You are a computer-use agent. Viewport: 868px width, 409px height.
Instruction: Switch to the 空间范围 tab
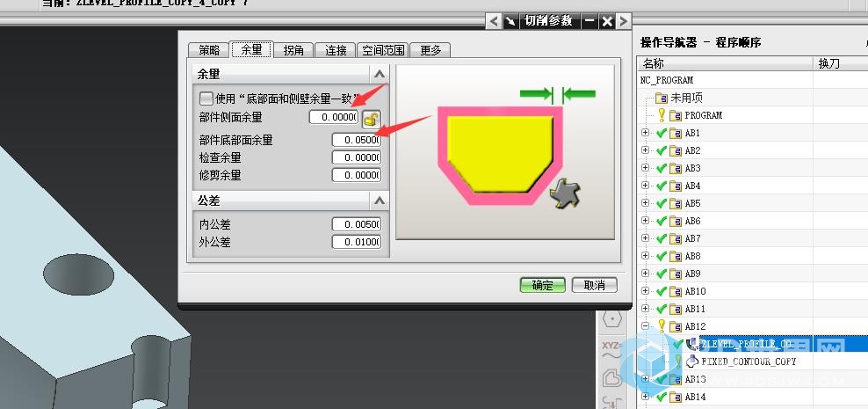383,50
